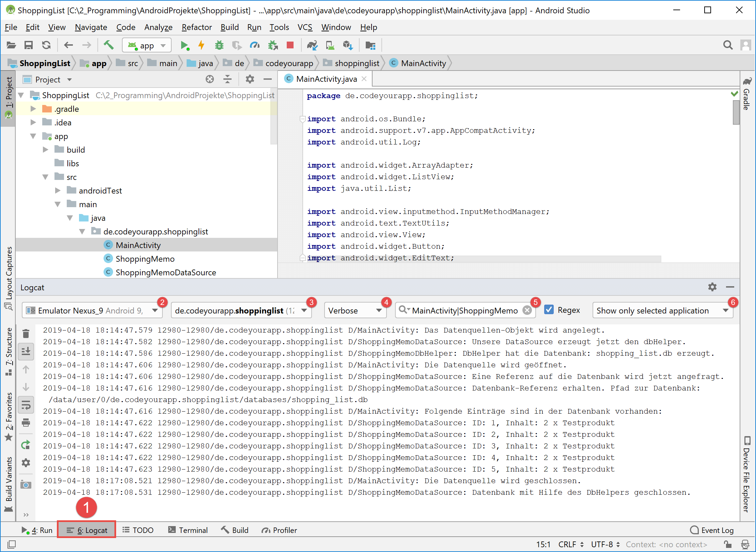Click the UTF-8 encoding in status bar

point(605,544)
